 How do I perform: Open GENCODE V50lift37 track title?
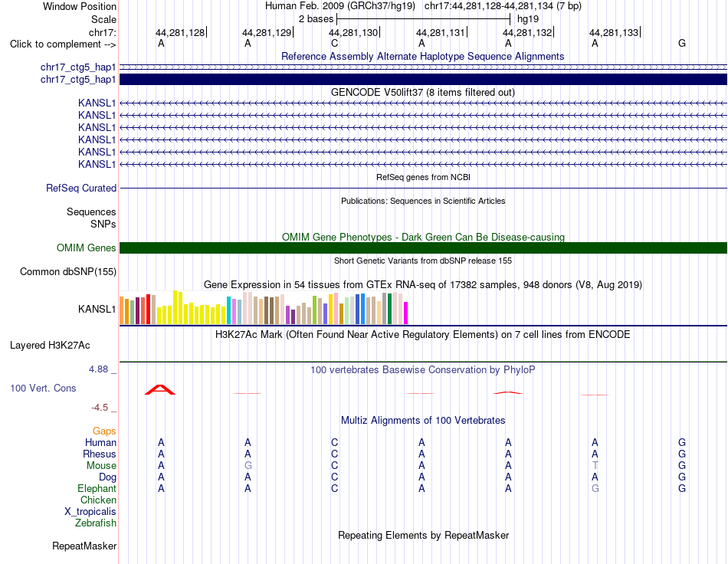tap(422, 93)
